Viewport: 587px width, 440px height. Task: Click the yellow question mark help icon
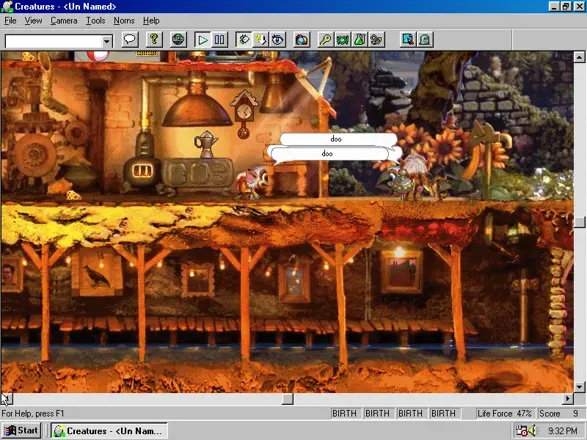[x=154, y=39]
